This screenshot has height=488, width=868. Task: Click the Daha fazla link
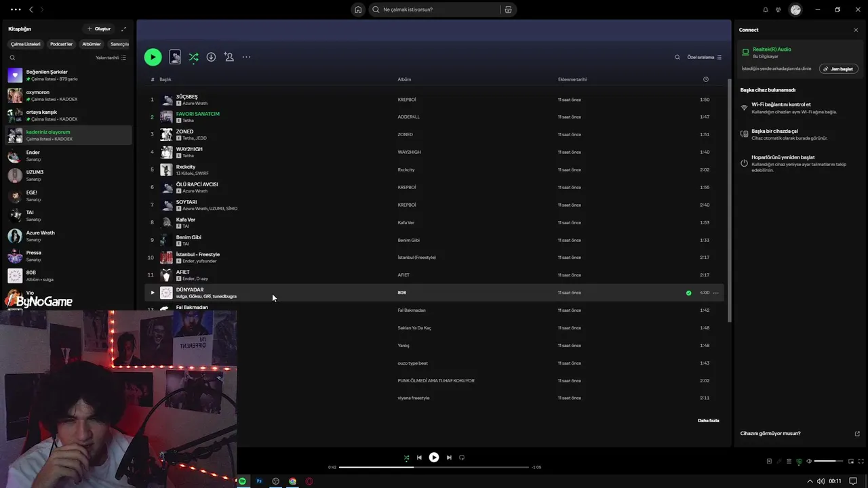(x=708, y=421)
